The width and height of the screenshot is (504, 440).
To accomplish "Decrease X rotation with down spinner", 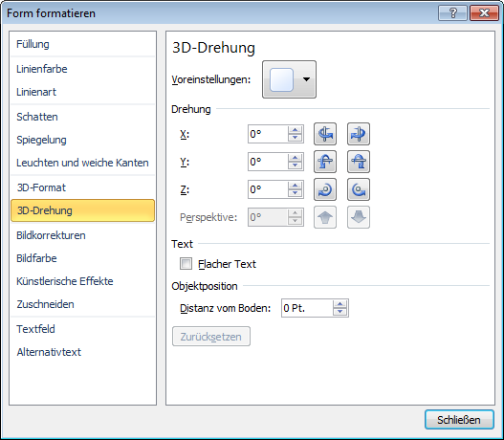I will click(x=295, y=138).
